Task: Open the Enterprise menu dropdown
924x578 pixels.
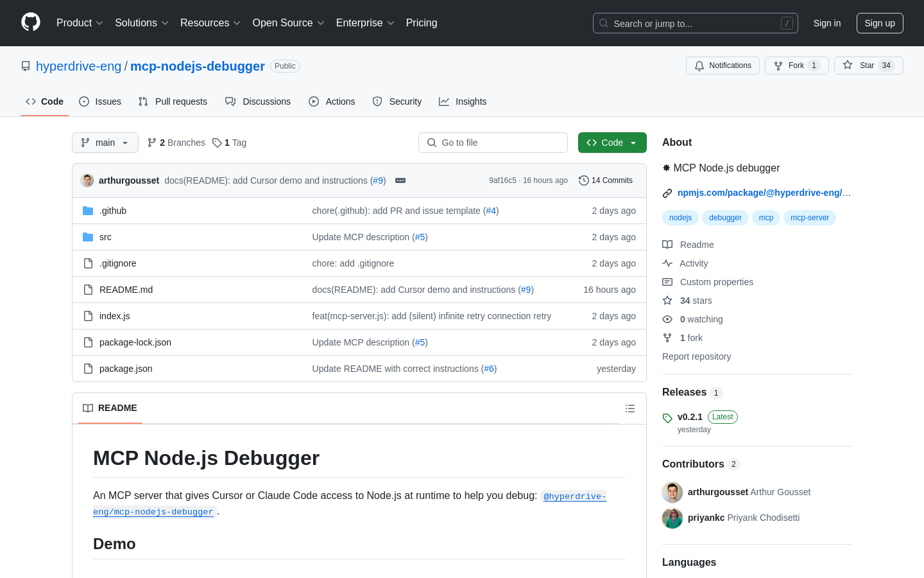Action: (x=365, y=23)
